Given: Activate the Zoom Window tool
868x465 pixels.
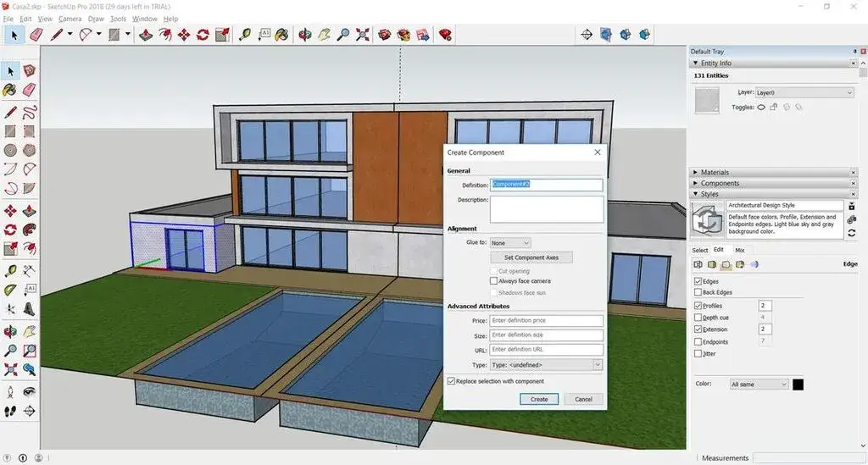Looking at the screenshot, I should pos(30,351).
